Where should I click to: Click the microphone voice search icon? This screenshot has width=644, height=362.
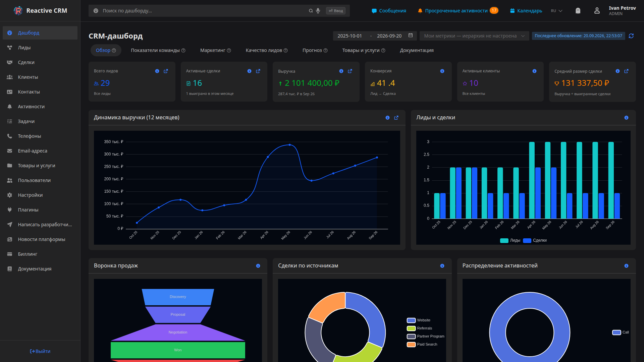click(318, 11)
